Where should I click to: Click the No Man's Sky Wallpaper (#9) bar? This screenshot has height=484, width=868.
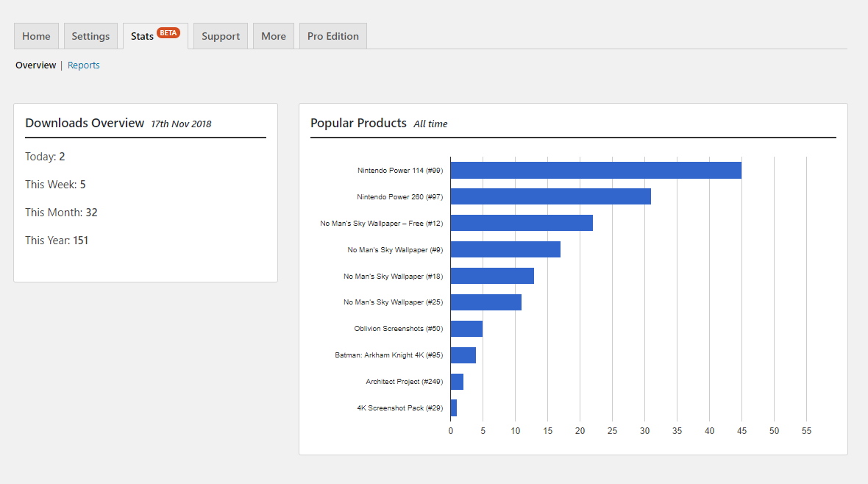505,249
